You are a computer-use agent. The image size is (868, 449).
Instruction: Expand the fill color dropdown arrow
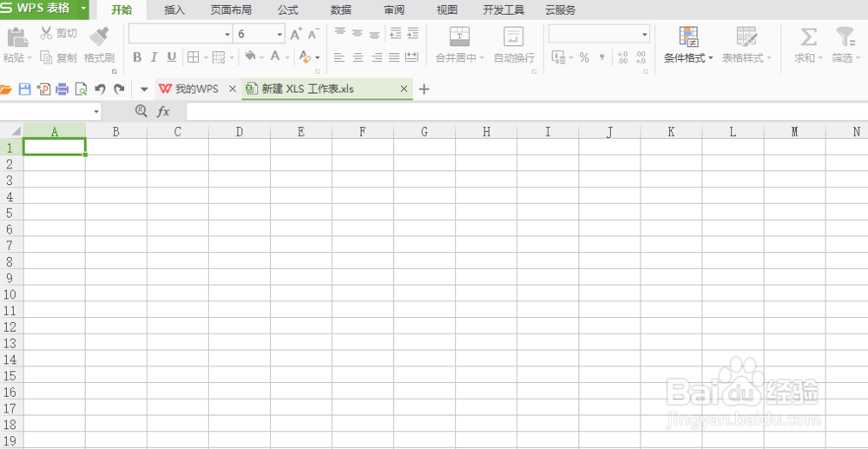(x=262, y=57)
